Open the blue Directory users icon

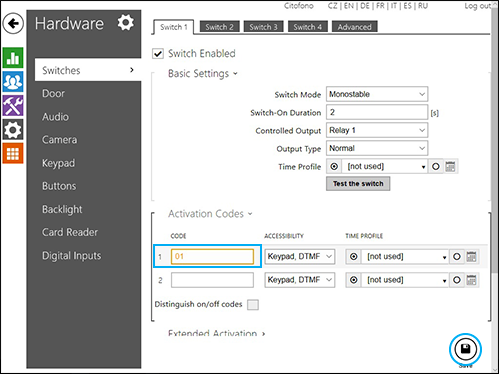pos(13,81)
